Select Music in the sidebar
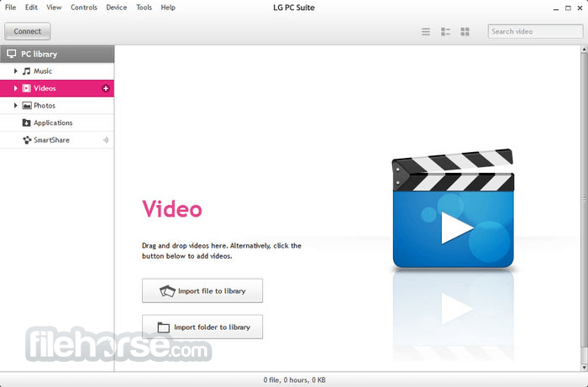The width and height of the screenshot is (588, 387). [x=57, y=71]
